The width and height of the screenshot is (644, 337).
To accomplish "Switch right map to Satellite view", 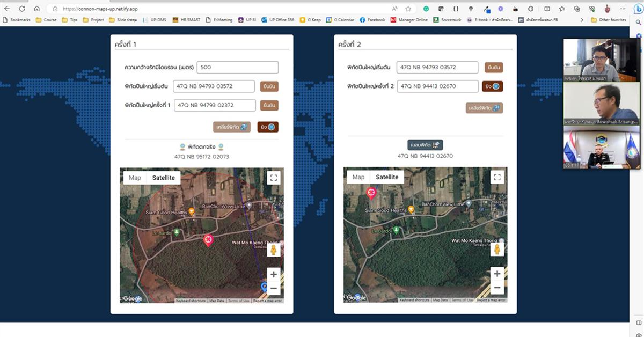I will (387, 177).
